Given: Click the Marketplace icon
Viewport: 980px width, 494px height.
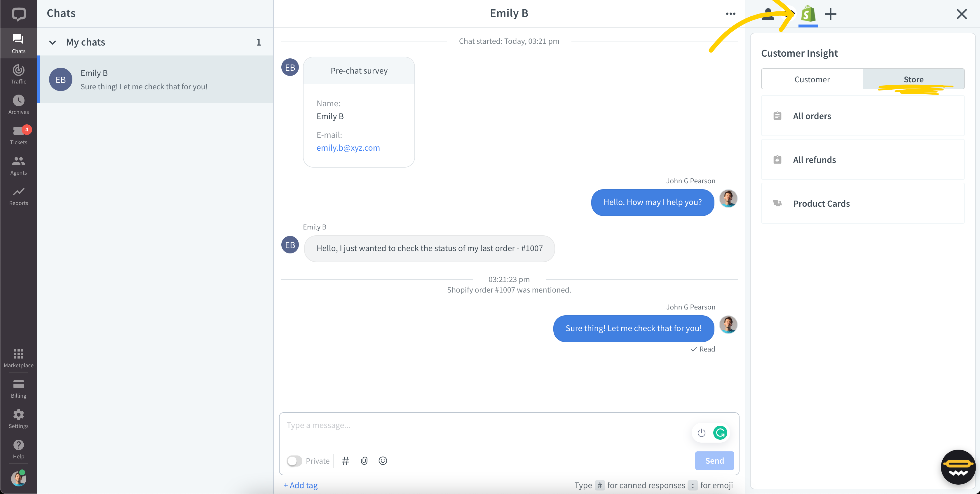Looking at the screenshot, I should pyautogui.click(x=18, y=354).
